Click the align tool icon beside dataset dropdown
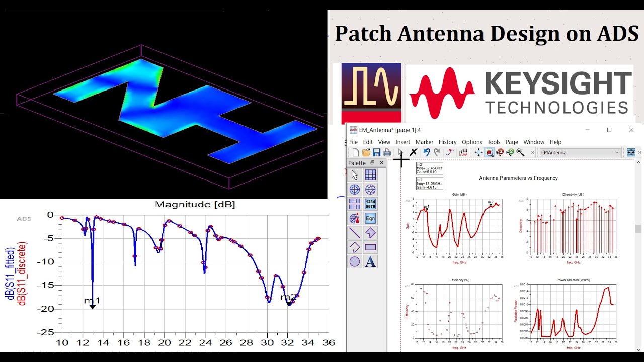The width and height of the screenshot is (644, 362). point(630,152)
